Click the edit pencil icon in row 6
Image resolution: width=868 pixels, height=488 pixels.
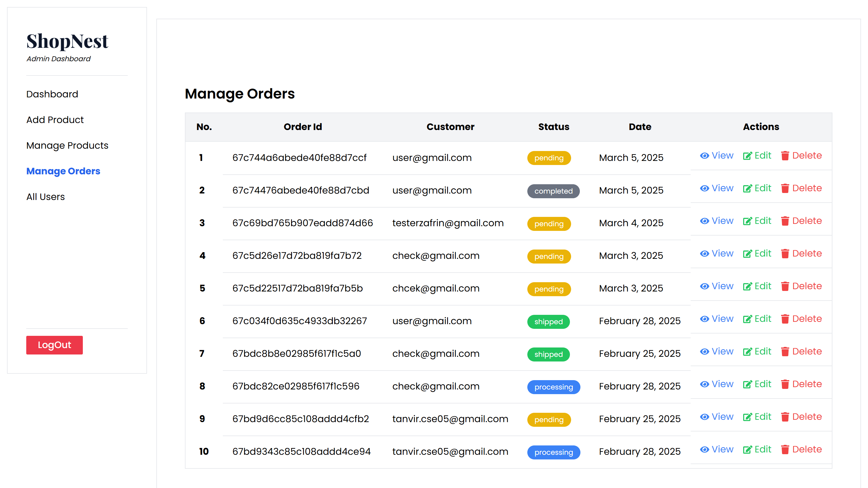click(x=747, y=319)
